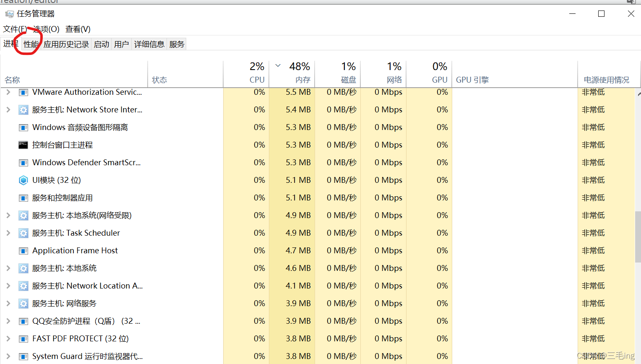Click the Network Store Interface service gear icon
The width and height of the screenshot is (641, 364).
point(23,110)
